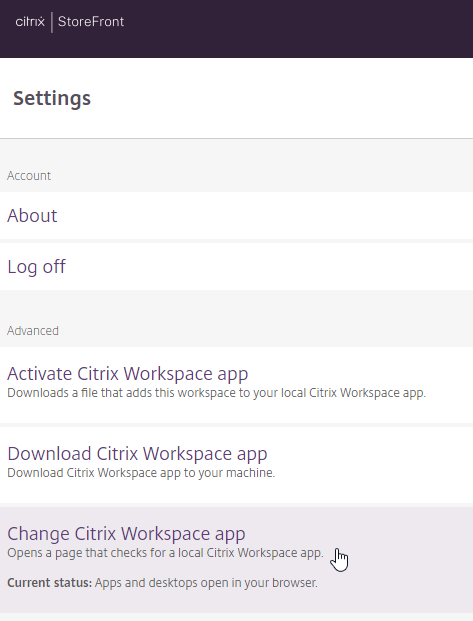This screenshot has width=473, height=621.
Task: Click the Account section label
Action: (x=29, y=175)
